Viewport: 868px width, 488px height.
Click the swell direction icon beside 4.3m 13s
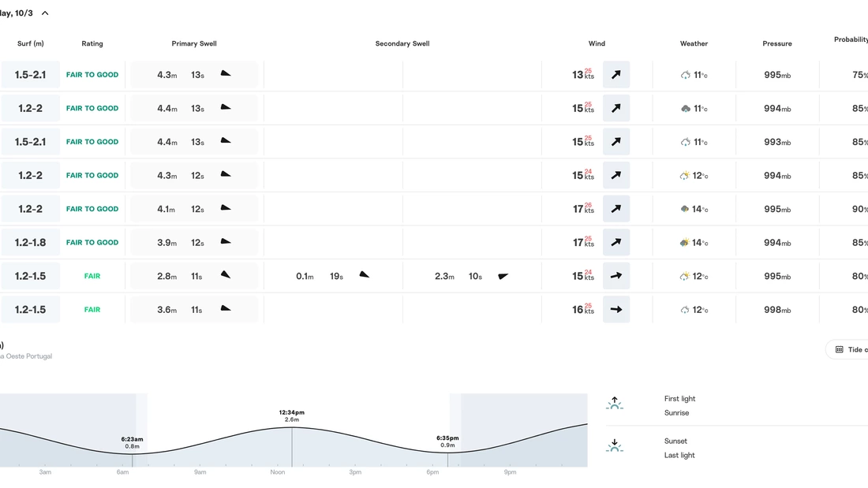224,72
